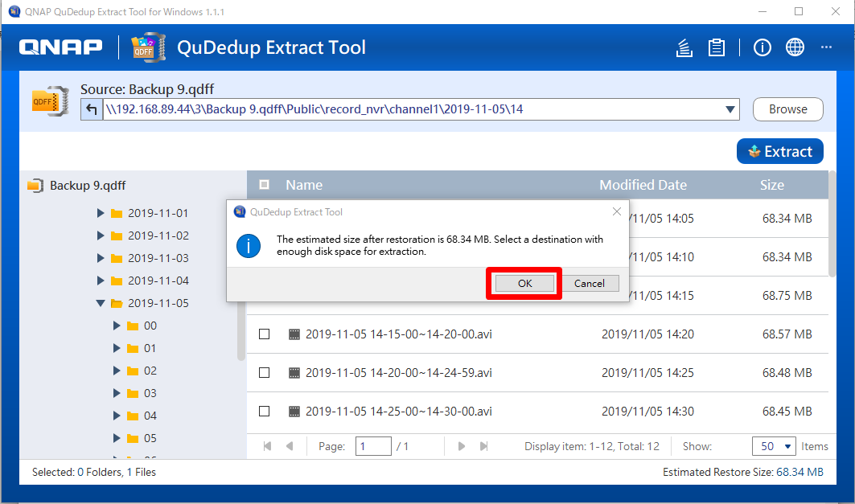Go to the next page
The width and height of the screenshot is (855, 504).
click(462, 446)
